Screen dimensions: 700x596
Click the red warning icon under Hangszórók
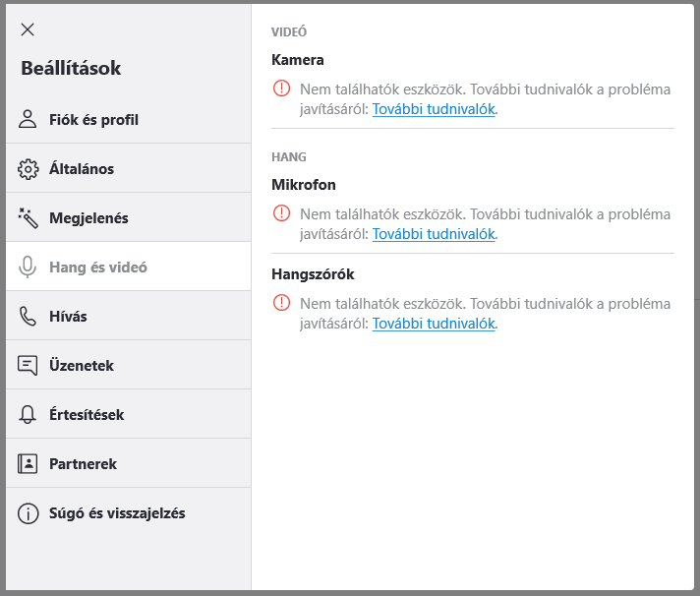click(281, 303)
